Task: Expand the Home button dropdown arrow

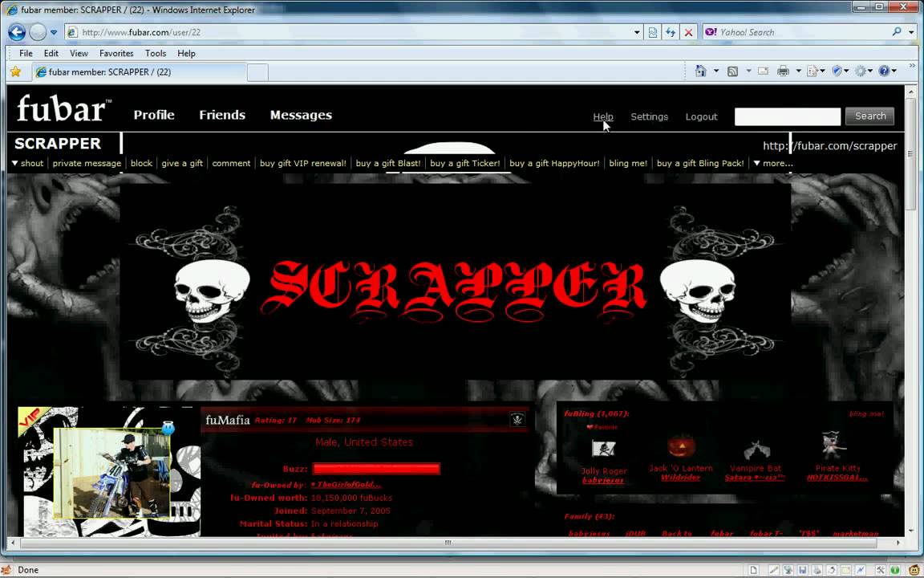Action: [x=716, y=71]
